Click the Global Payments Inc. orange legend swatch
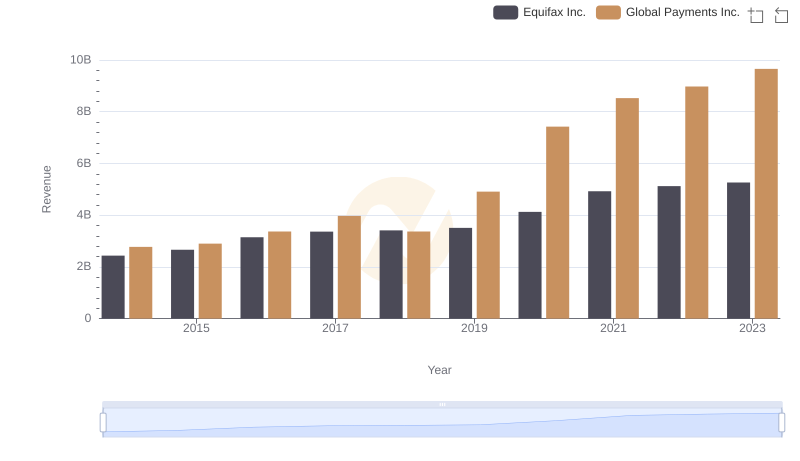 pos(609,12)
